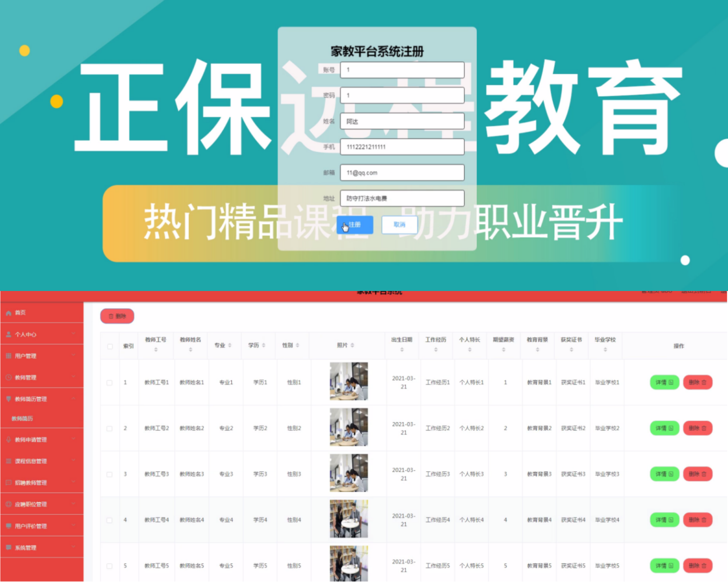This screenshot has height=582, width=728.
Task: Open the photo thumbnail in row 5
Action: tap(349, 564)
